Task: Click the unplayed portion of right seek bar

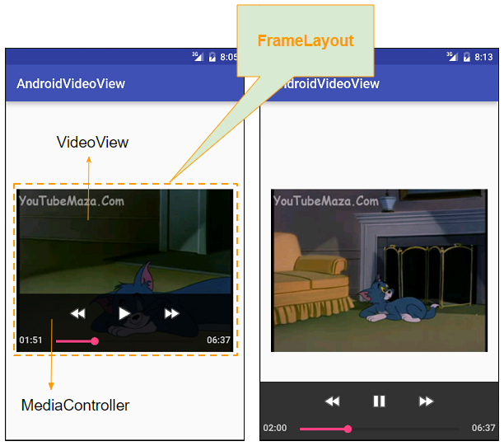Action: pyautogui.click(x=405, y=429)
